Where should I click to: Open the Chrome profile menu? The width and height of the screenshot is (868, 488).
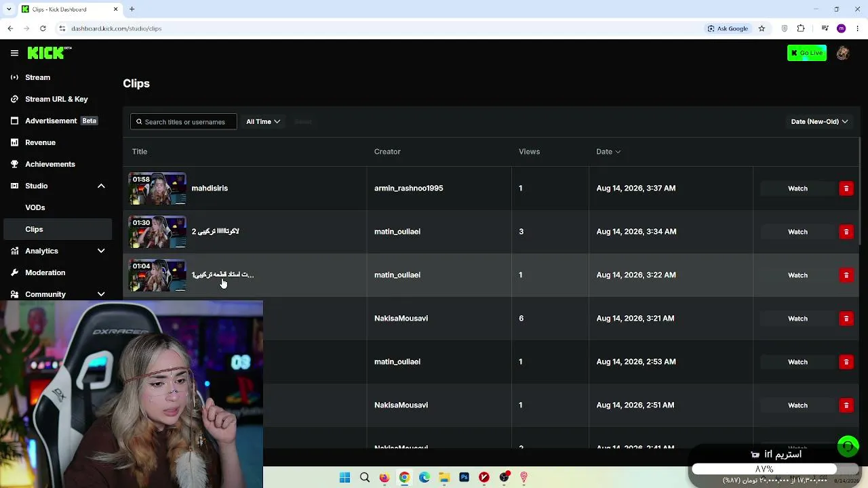[x=842, y=28]
